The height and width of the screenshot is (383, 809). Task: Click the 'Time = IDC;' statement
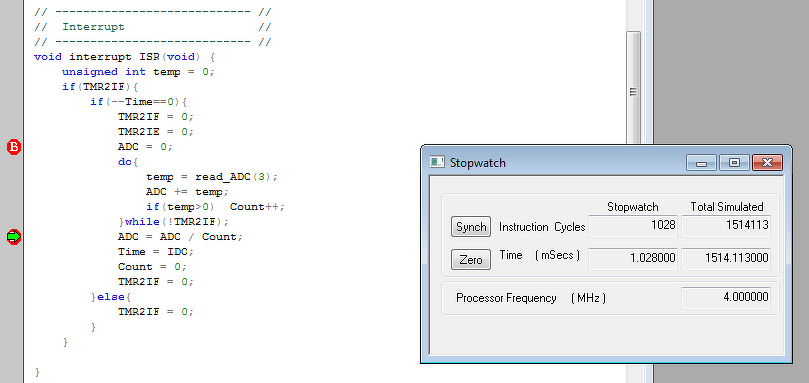point(156,252)
